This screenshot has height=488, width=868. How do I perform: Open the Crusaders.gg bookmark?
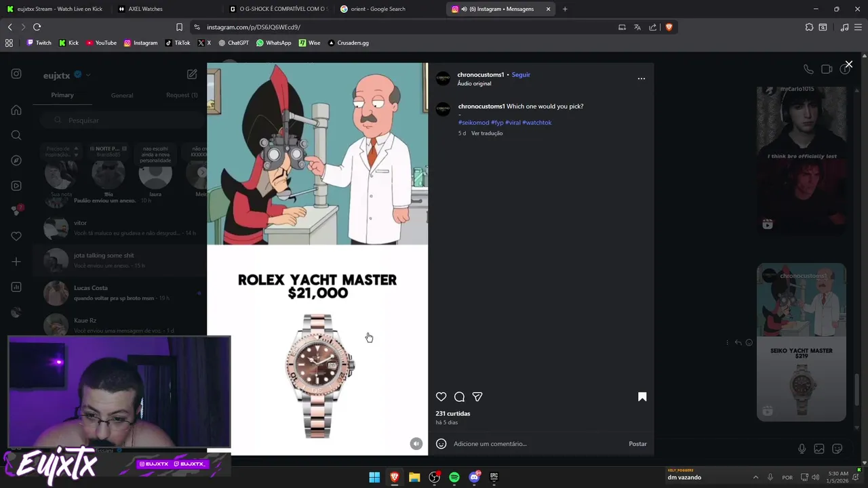tap(348, 43)
